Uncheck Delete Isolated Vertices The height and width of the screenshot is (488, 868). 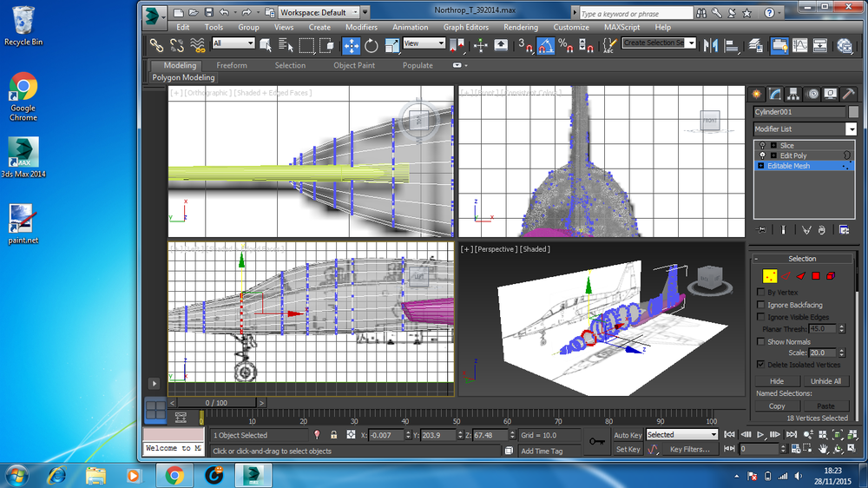point(761,365)
